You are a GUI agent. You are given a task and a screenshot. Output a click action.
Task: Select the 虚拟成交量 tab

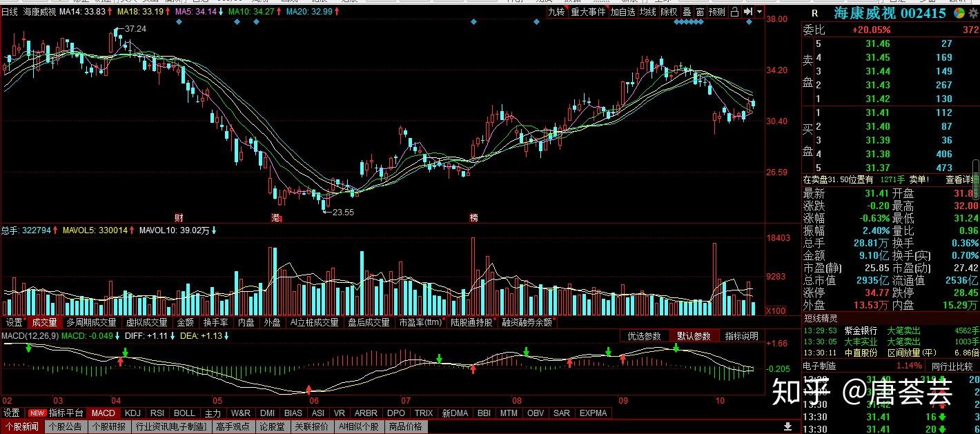146,322
